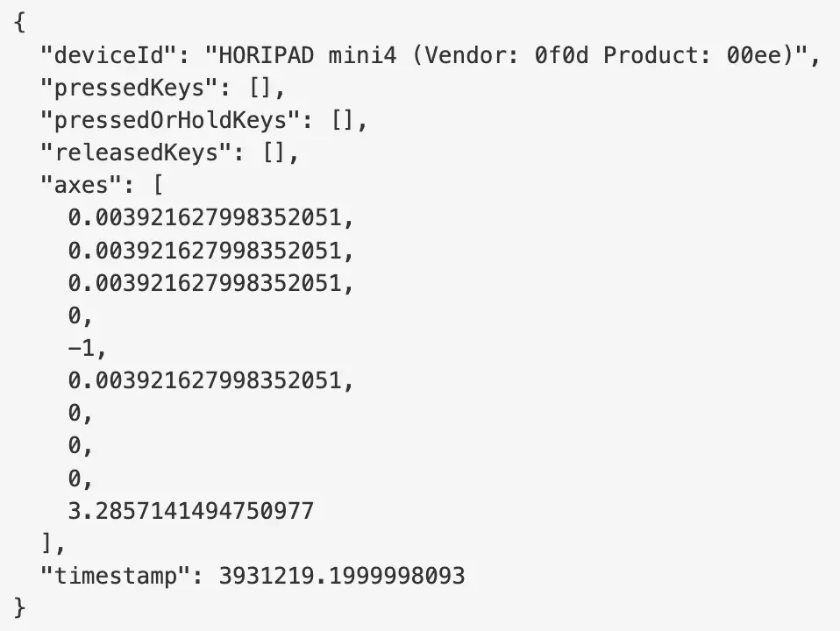Click the timestamp number 3931219.1999998093
The image size is (840, 631).
coord(342,576)
